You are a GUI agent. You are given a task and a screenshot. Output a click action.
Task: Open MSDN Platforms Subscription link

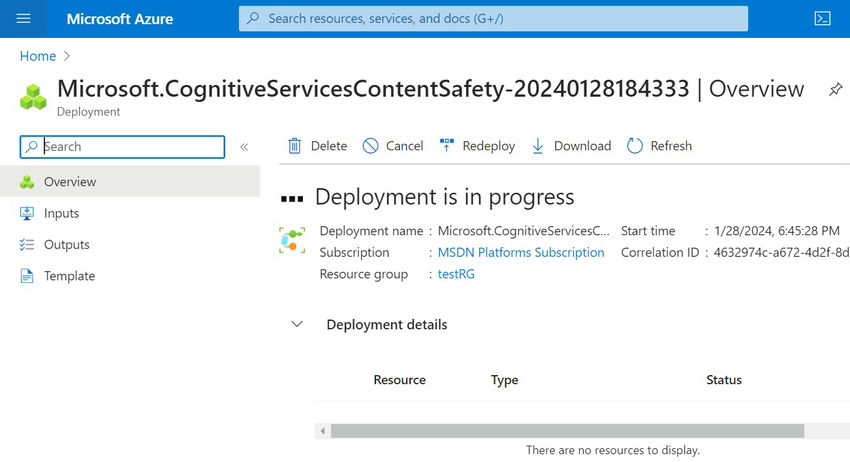pyautogui.click(x=521, y=253)
